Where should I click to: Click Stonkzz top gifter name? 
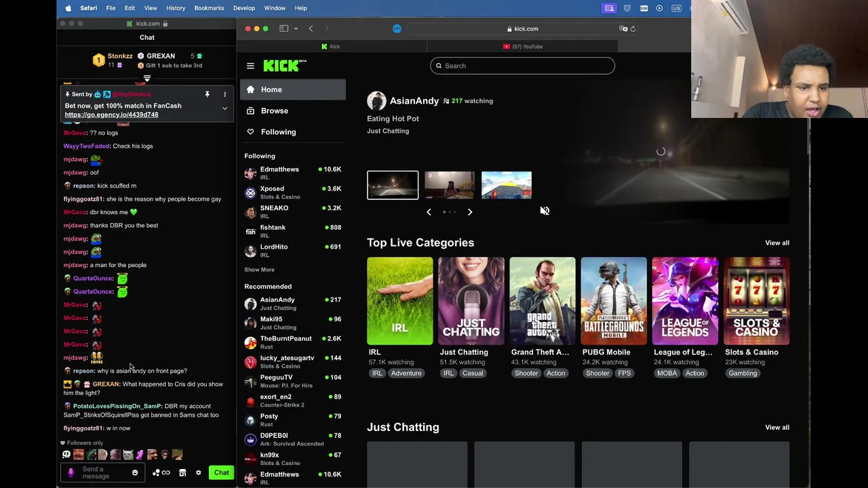[120, 56]
